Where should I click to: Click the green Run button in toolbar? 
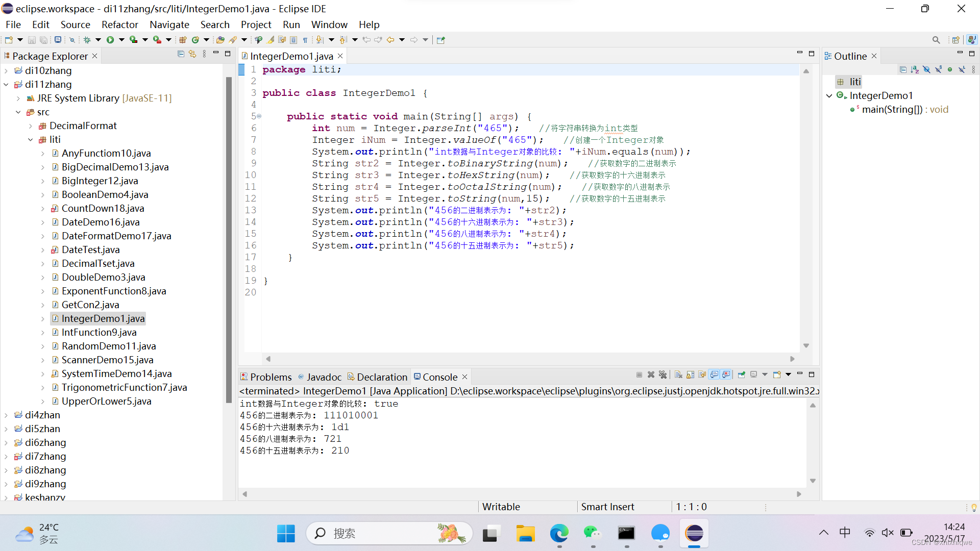(x=110, y=40)
